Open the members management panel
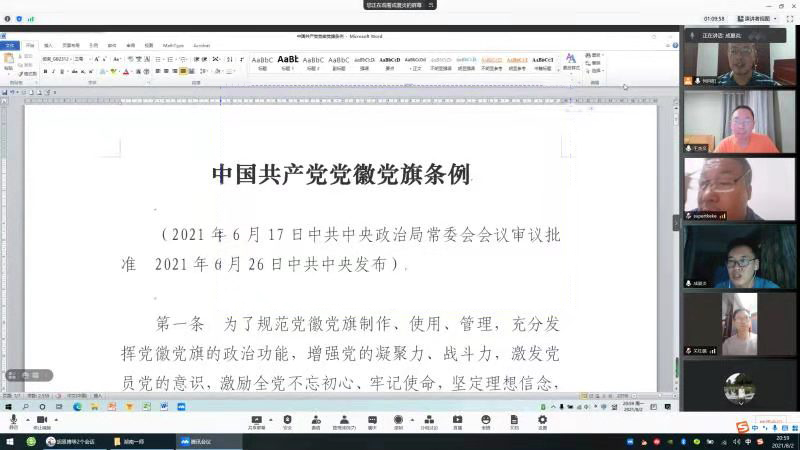 (344, 420)
